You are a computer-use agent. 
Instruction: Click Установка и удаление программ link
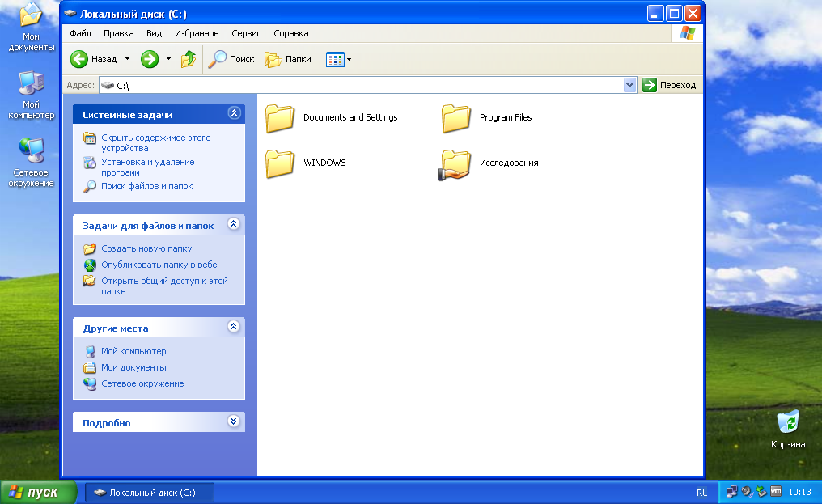pyautogui.click(x=148, y=167)
